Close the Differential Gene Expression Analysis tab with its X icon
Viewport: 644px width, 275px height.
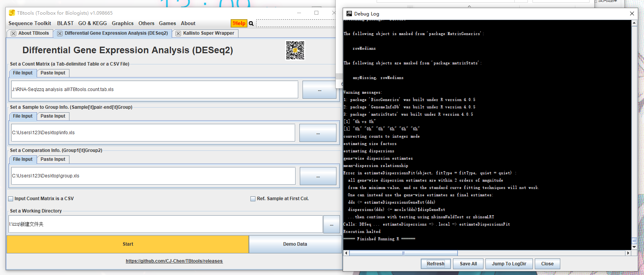[60, 34]
